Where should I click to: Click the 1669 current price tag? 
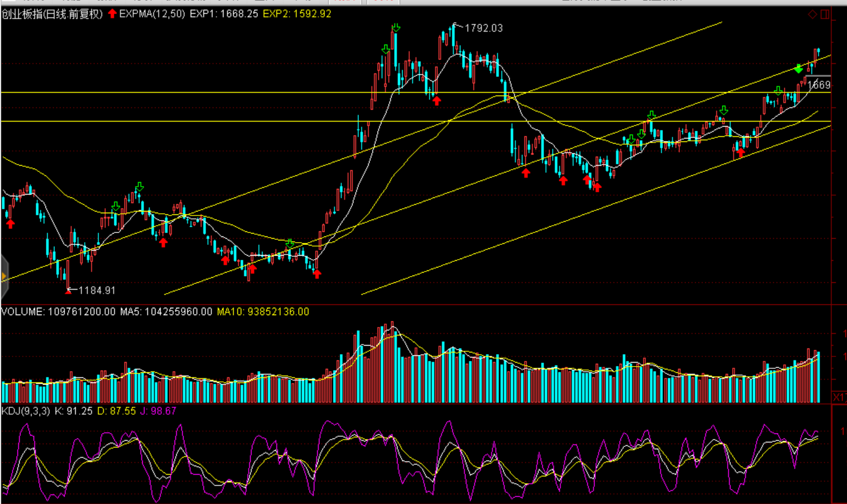pos(819,85)
